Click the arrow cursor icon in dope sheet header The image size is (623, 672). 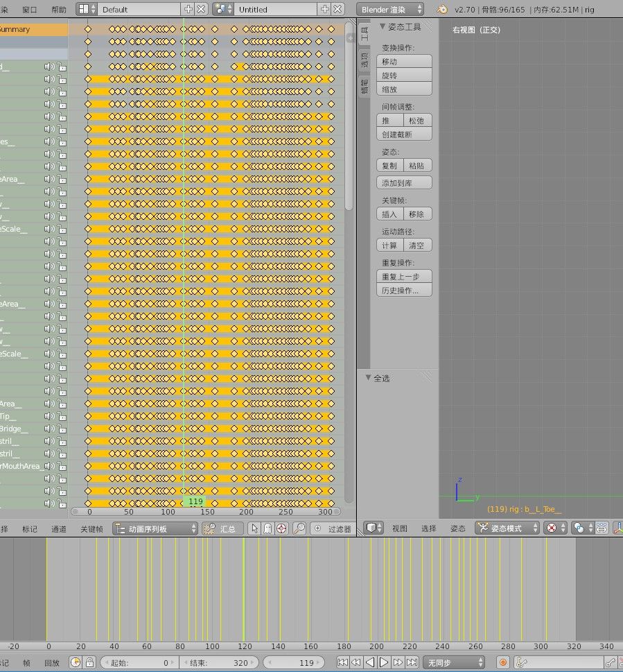click(254, 528)
